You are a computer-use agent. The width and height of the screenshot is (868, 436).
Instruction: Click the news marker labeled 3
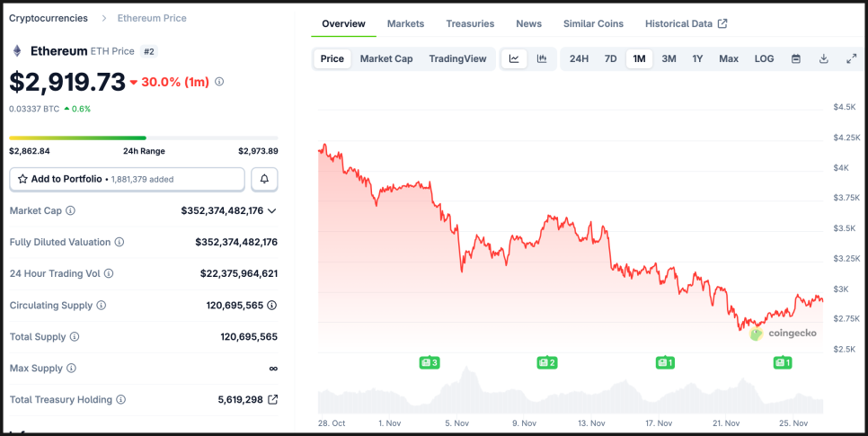click(x=430, y=362)
